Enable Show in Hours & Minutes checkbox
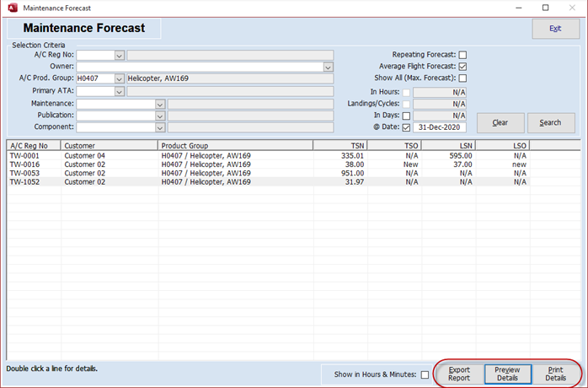The image size is (588, 388). (x=425, y=375)
